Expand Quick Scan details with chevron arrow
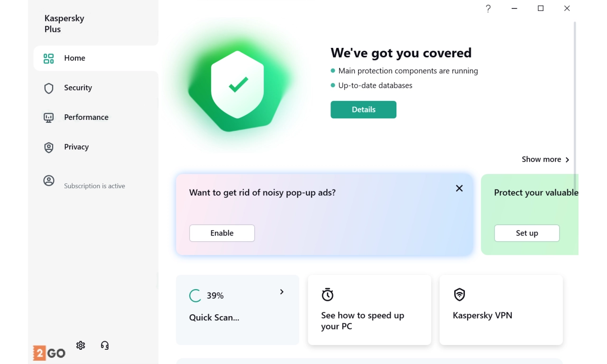The width and height of the screenshot is (607, 364). click(x=282, y=292)
